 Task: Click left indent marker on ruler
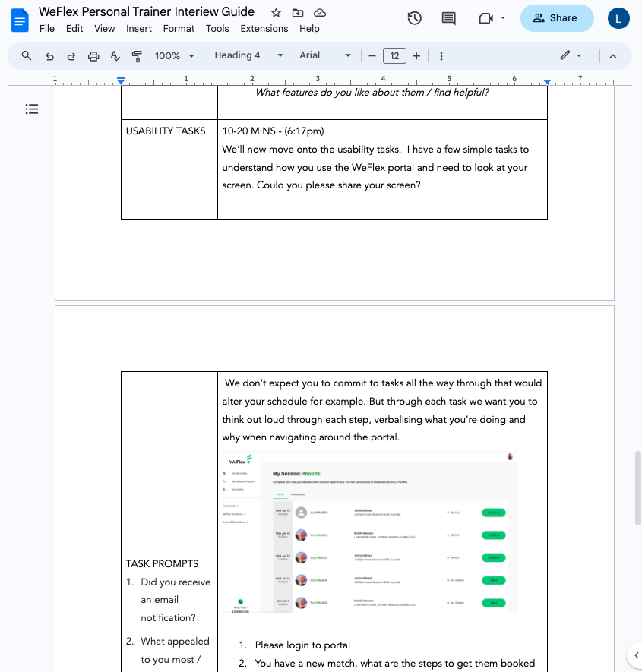[x=121, y=80]
